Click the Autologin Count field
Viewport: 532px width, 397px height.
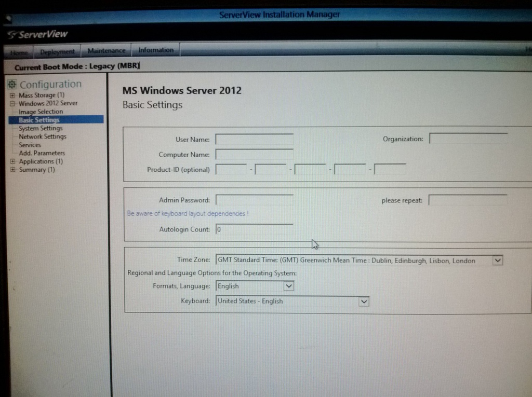click(x=255, y=229)
